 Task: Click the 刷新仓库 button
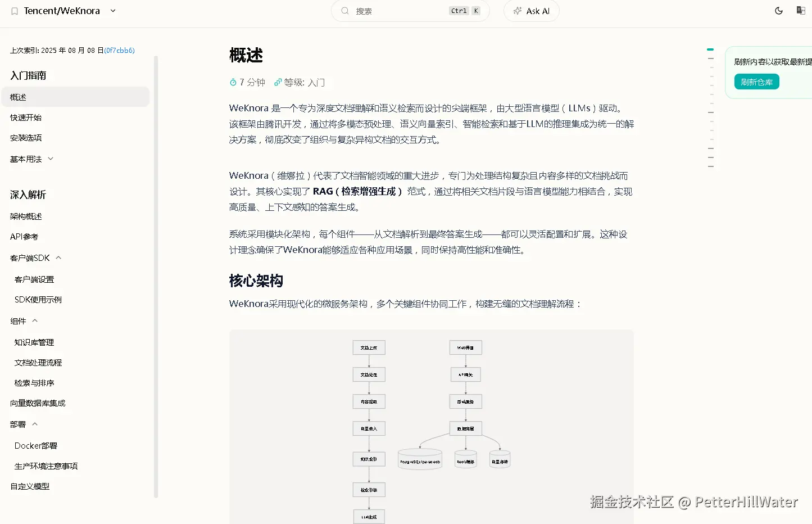tap(756, 82)
